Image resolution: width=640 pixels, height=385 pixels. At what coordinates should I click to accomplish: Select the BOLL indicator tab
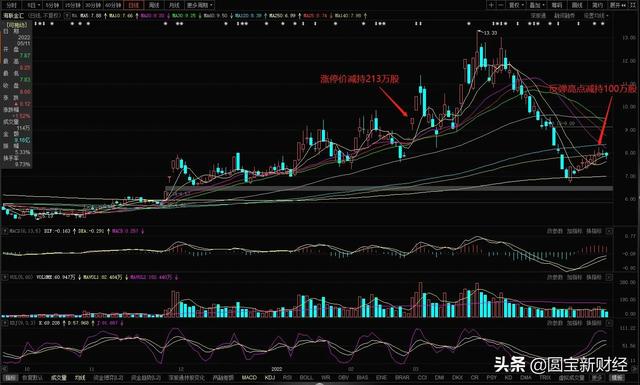[307, 378]
